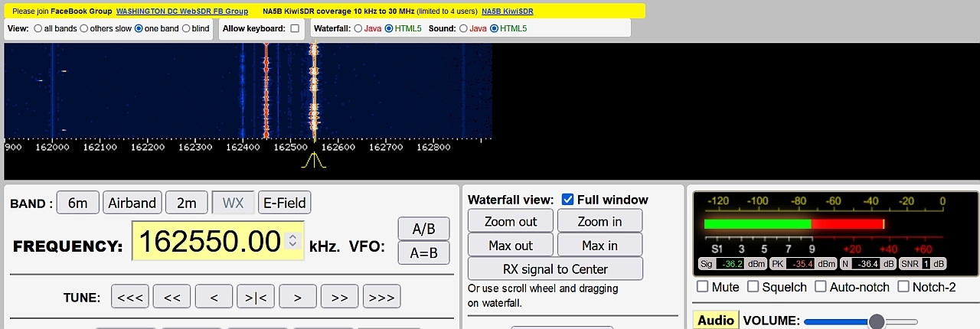980x329 pixels.
Task: Click the frequency input field
Action: pos(208,241)
